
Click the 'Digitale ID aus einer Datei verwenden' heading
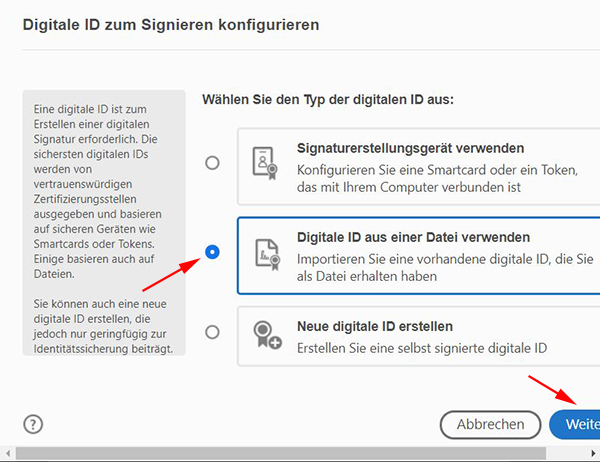pyautogui.click(x=413, y=237)
